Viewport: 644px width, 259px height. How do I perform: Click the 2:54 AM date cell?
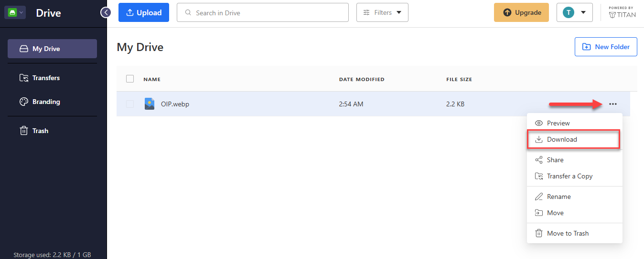[351, 104]
